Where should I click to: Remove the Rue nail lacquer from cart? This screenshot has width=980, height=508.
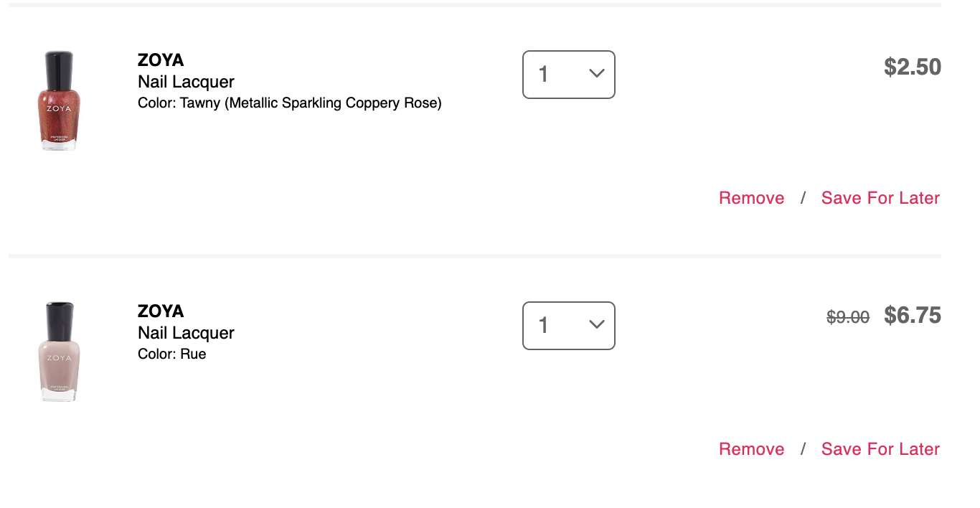[751, 449]
